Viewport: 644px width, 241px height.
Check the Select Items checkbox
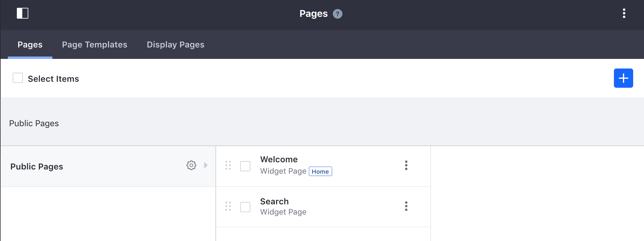[18, 78]
